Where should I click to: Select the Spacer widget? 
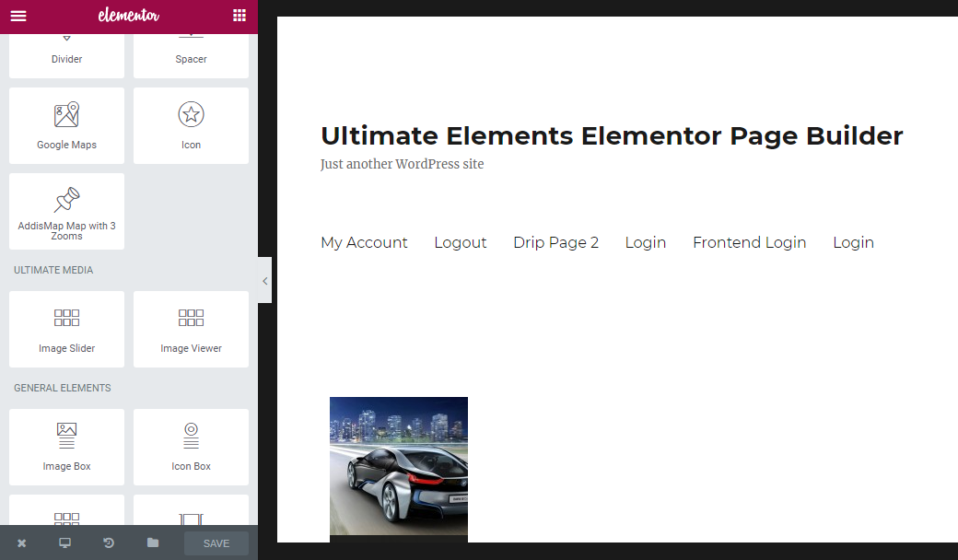pos(192,55)
